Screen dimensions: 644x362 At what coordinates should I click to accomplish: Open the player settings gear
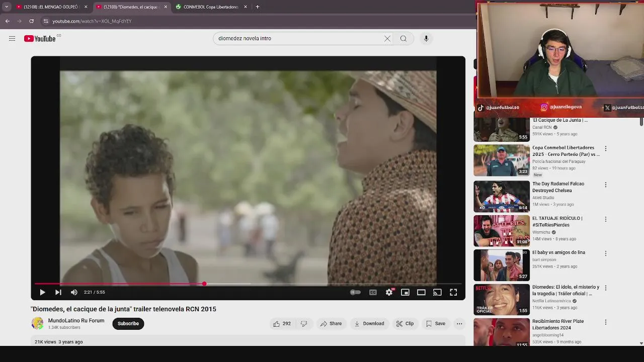pos(389,292)
